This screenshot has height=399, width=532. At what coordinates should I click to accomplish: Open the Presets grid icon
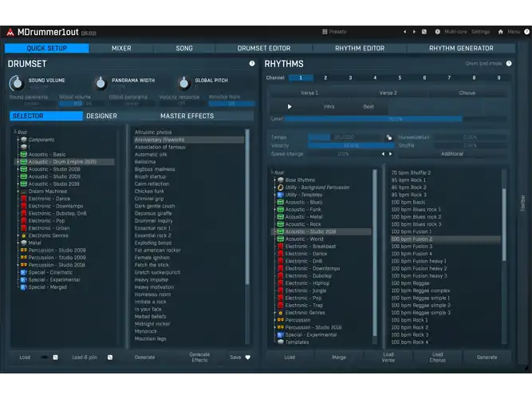(x=325, y=32)
